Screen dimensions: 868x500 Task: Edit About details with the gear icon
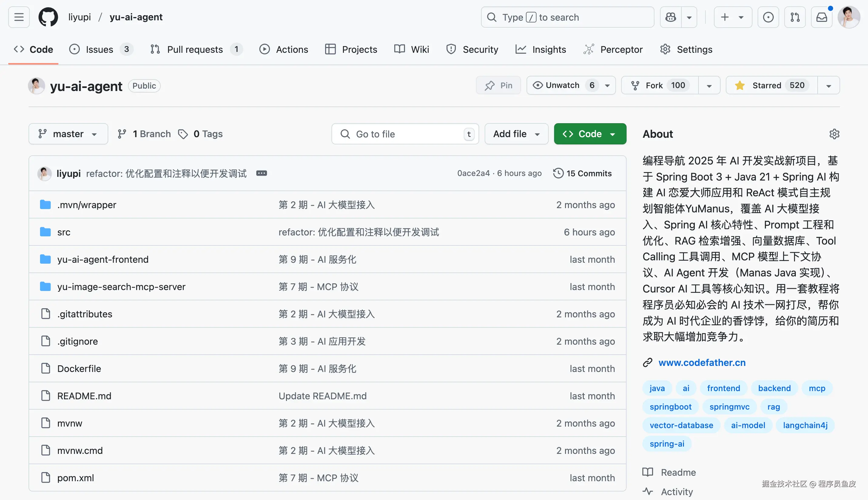[834, 134]
